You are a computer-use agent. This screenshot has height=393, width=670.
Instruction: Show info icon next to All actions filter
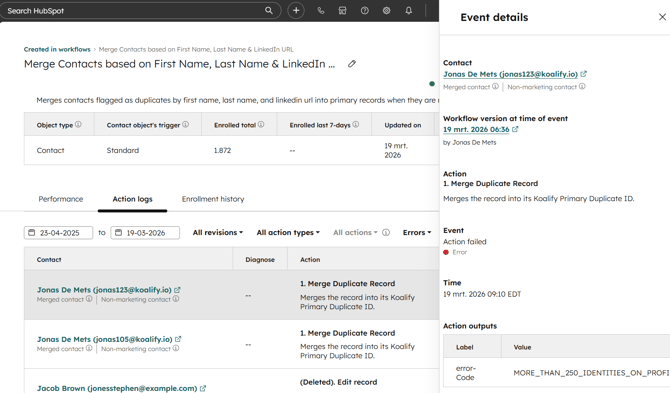tap(386, 232)
